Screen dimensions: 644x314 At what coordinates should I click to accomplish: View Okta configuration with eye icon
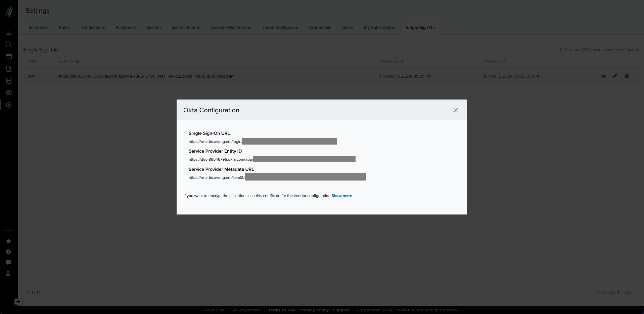pyautogui.click(x=603, y=76)
